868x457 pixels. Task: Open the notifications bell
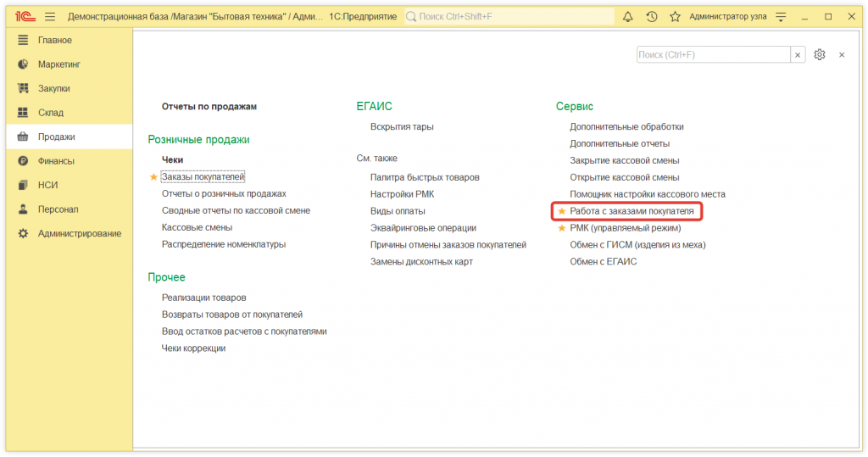point(628,16)
